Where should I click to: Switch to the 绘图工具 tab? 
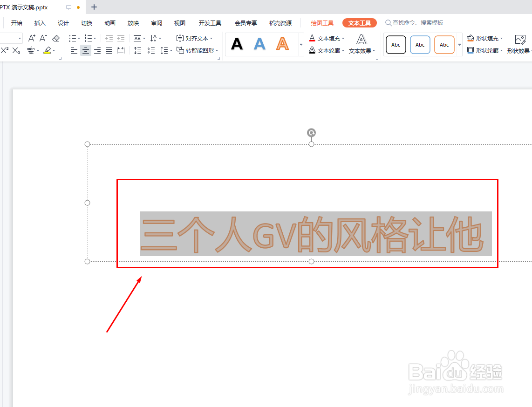point(322,23)
